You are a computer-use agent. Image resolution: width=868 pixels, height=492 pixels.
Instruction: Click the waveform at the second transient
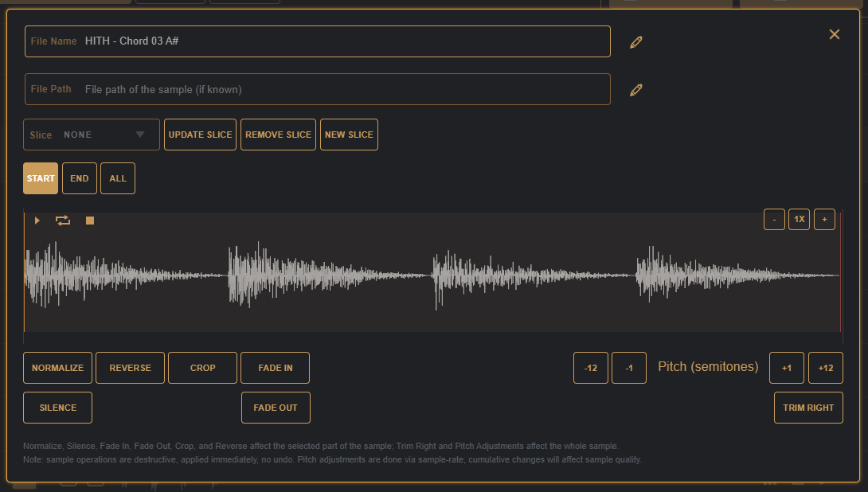(x=231, y=275)
